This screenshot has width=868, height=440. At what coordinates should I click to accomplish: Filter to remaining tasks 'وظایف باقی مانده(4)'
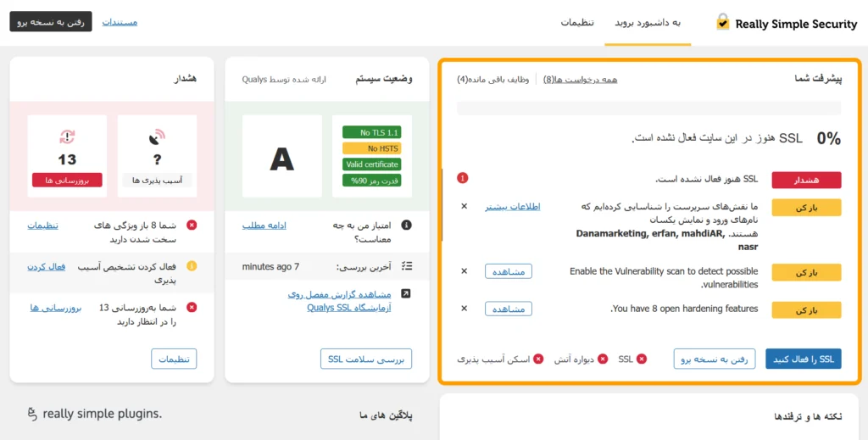pyautogui.click(x=492, y=80)
